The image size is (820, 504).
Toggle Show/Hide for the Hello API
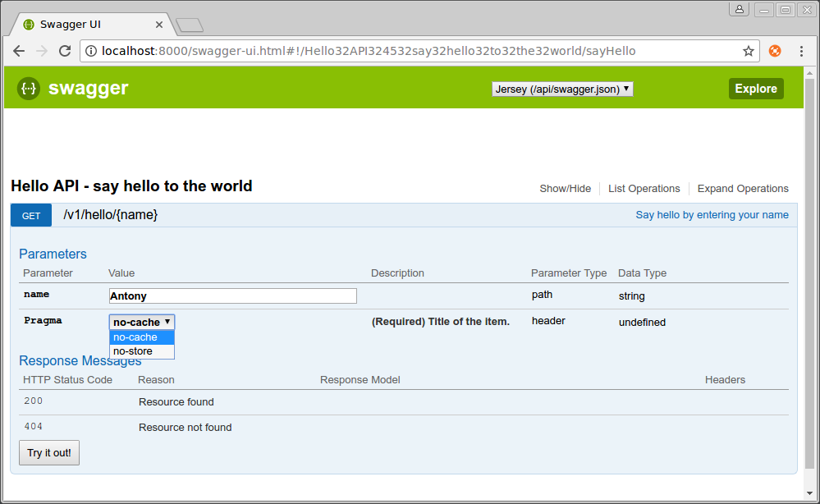(565, 189)
